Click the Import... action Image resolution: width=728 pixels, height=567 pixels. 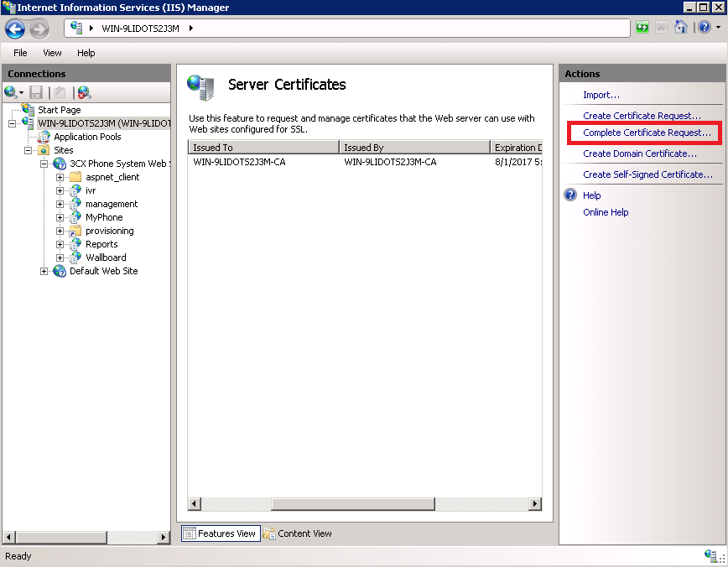click(x=601, y=95)
